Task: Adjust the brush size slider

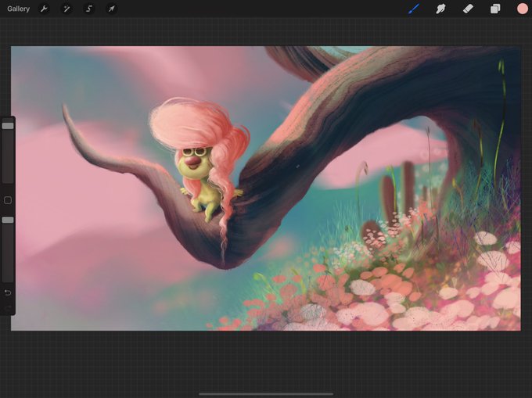Action: click(x=8, y=150)
